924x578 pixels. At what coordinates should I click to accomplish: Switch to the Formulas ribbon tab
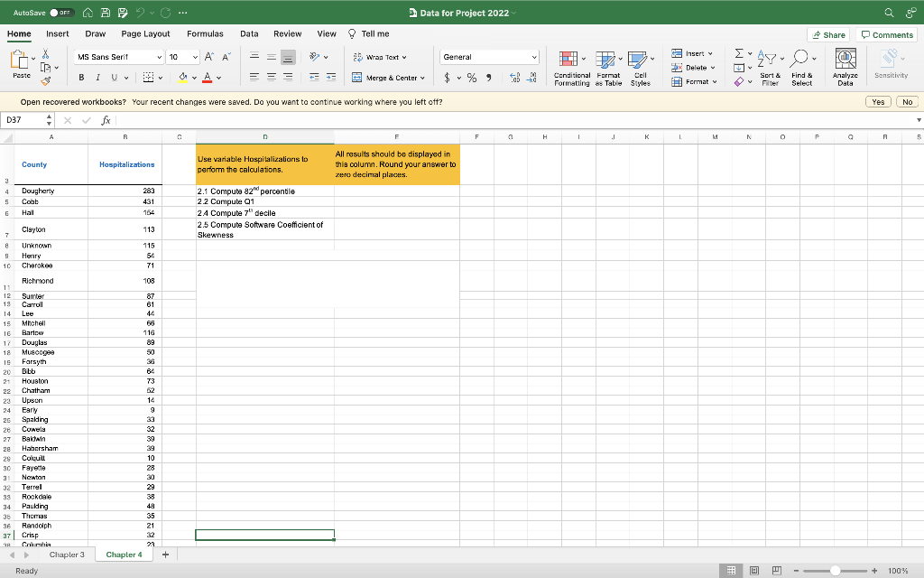tap(205, 33)
